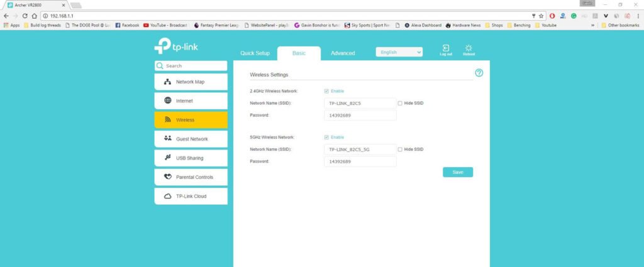This screenshot has height=267, width=644.
Task: Switch to the Quick Setup tab
Action: tap(255, 53)
